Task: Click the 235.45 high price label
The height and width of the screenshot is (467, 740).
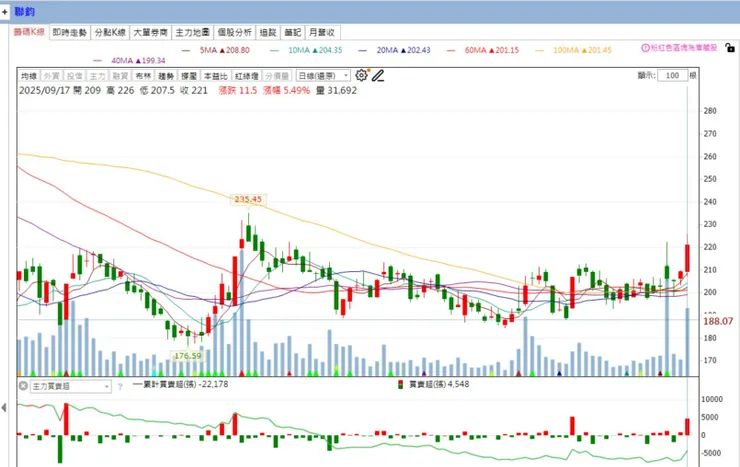Action: (x=248, y=199)
